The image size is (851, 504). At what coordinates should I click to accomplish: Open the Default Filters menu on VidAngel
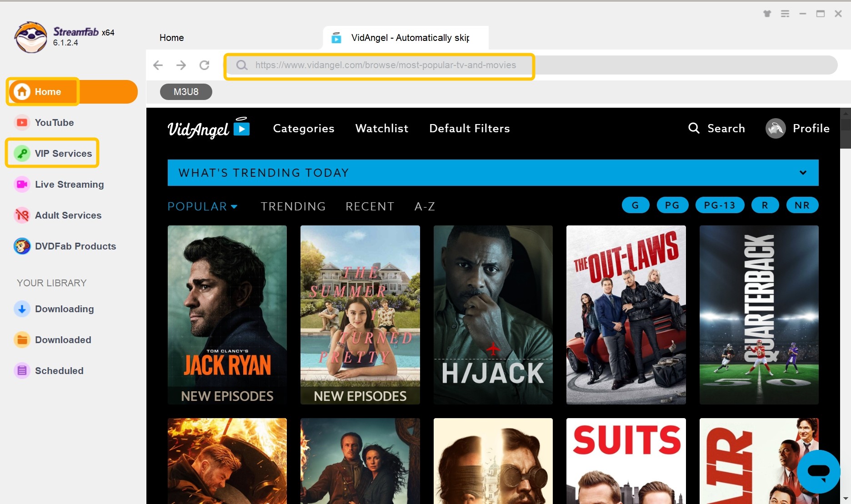click(469, 128)
